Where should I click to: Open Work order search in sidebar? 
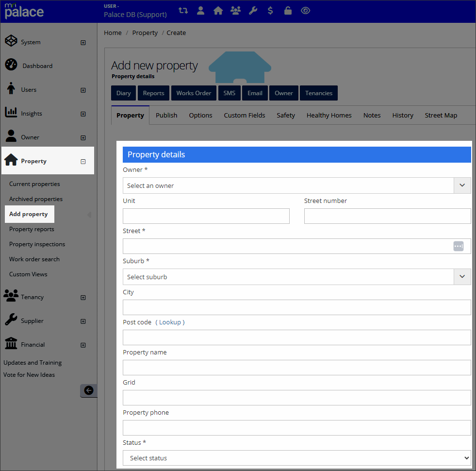coord(34,259)
